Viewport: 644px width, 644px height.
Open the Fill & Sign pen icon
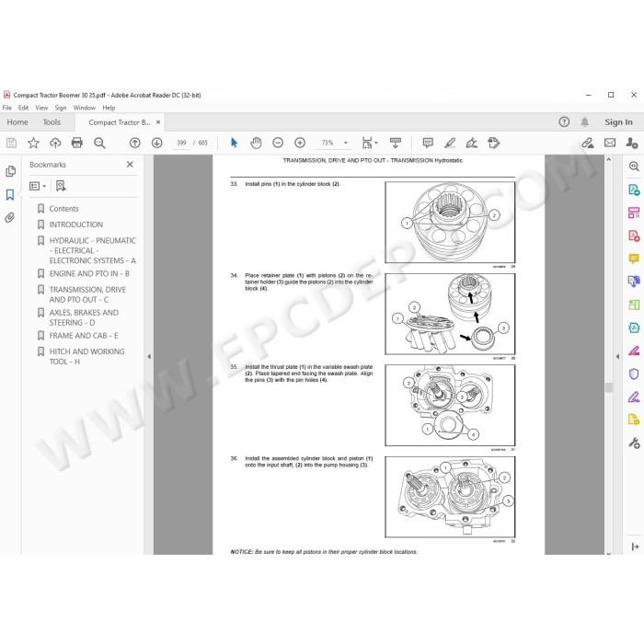[x=471, y=143]
